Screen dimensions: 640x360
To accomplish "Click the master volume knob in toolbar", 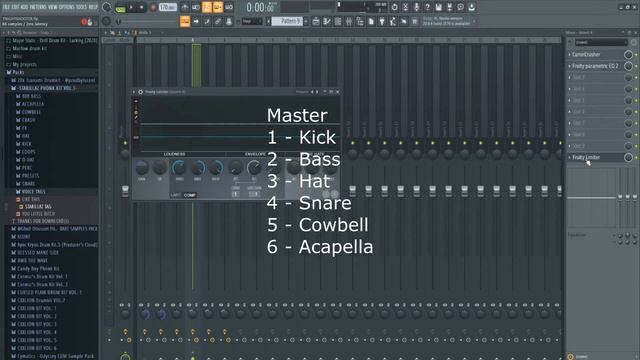I will tap(107, 7).
